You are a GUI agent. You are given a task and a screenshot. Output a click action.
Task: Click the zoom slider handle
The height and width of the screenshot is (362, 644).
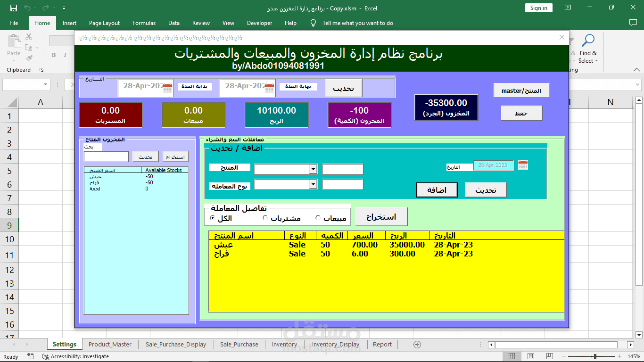click(595, 356)
